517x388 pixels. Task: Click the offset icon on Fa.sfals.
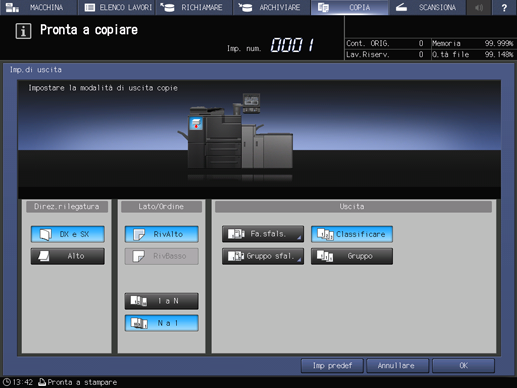[236, 234]
